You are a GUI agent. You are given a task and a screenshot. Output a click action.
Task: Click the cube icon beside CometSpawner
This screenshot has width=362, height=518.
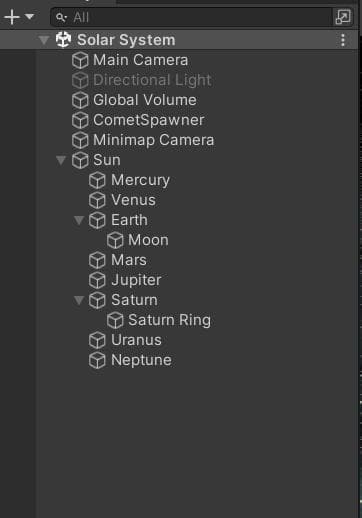point(80,120)
